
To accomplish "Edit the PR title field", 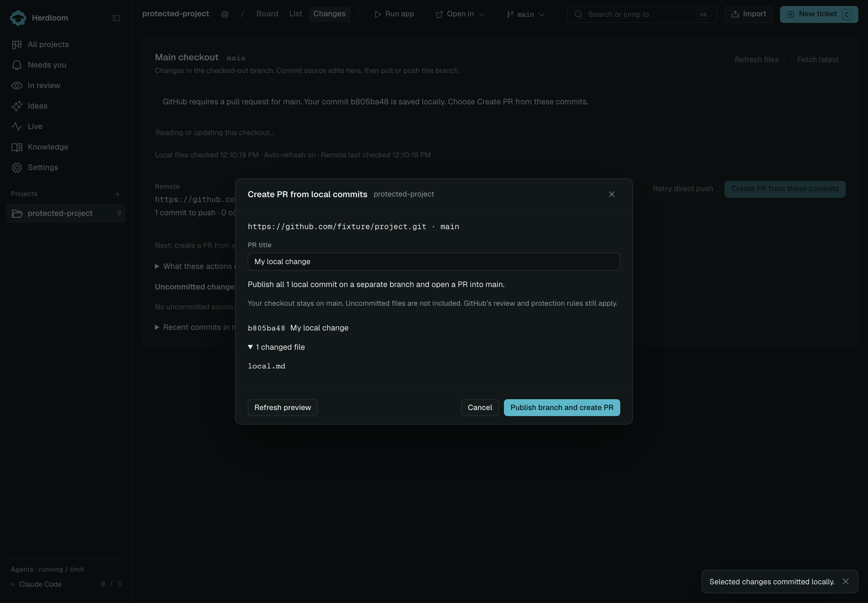I will tap(434, 262).
